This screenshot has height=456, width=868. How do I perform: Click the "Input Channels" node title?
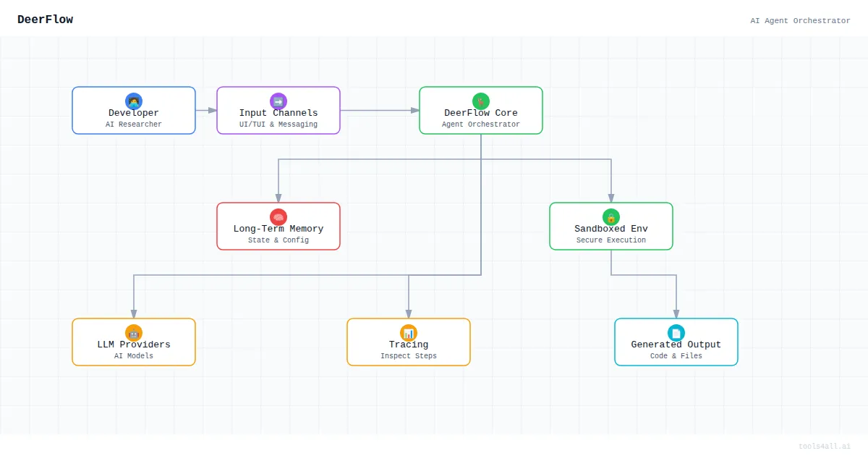click(x=278, y=113)
